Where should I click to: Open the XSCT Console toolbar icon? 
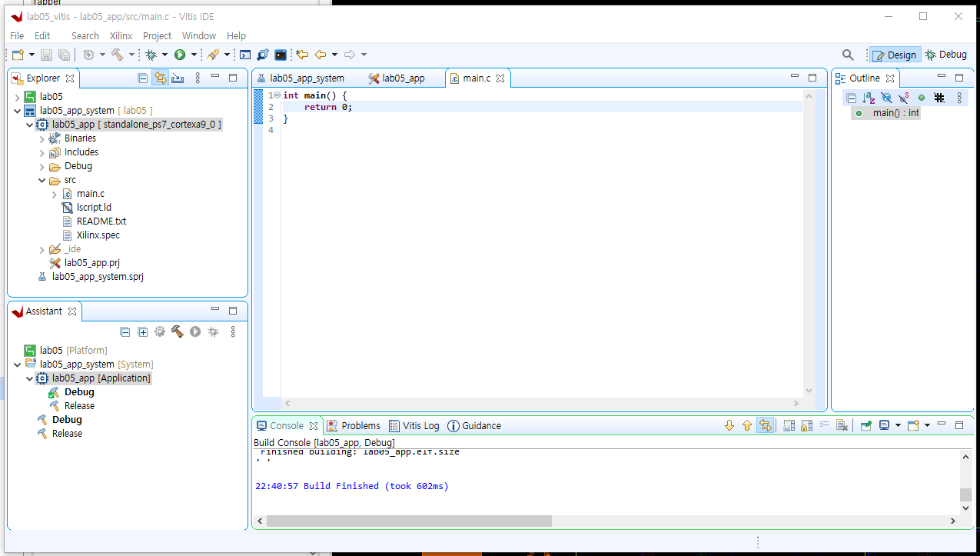244,55
